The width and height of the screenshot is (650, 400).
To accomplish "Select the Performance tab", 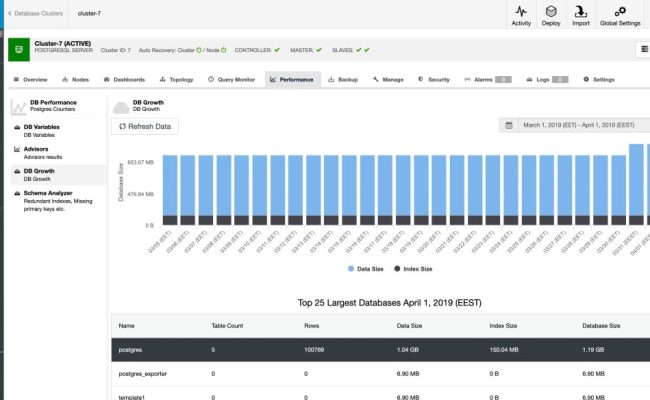I will tap(292, 80).
